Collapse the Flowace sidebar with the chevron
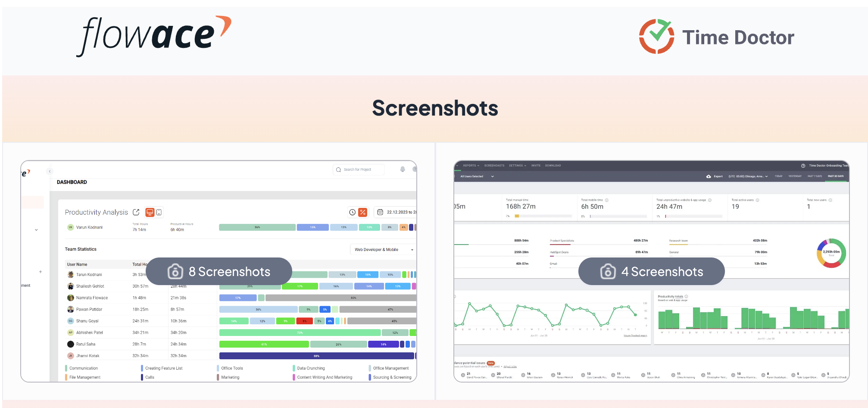This screenshot has height=408, width=868. pos(50,171)
